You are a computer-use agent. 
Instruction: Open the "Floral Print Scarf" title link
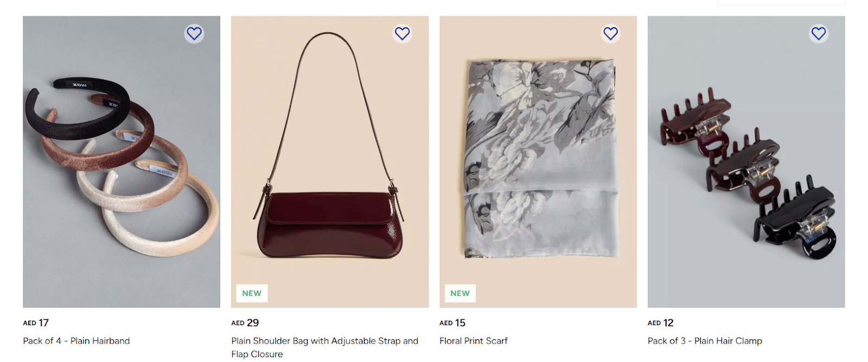(474, 341)
